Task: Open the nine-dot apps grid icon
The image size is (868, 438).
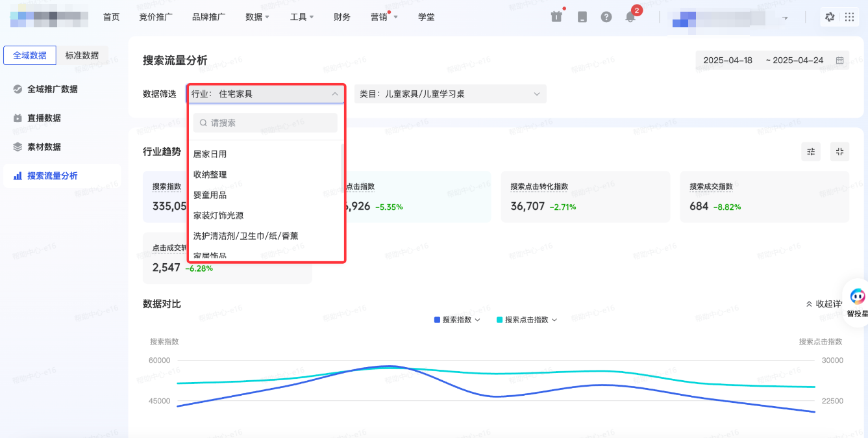Action: (x=849, y=17)
